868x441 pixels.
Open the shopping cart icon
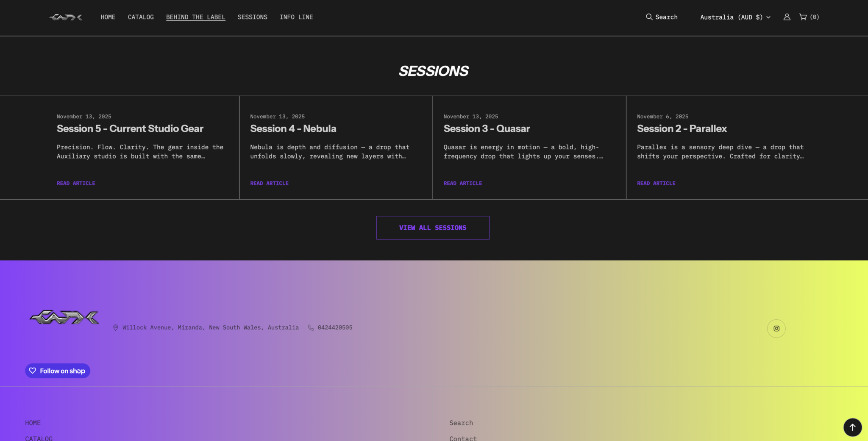pos(803,17)
